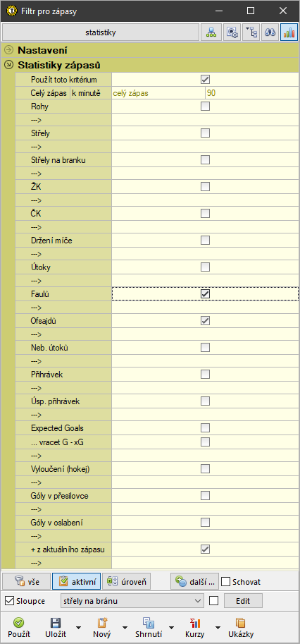Open the Ukázky examples button
Viewport: 300px width, 644px height.
[241, 628]
